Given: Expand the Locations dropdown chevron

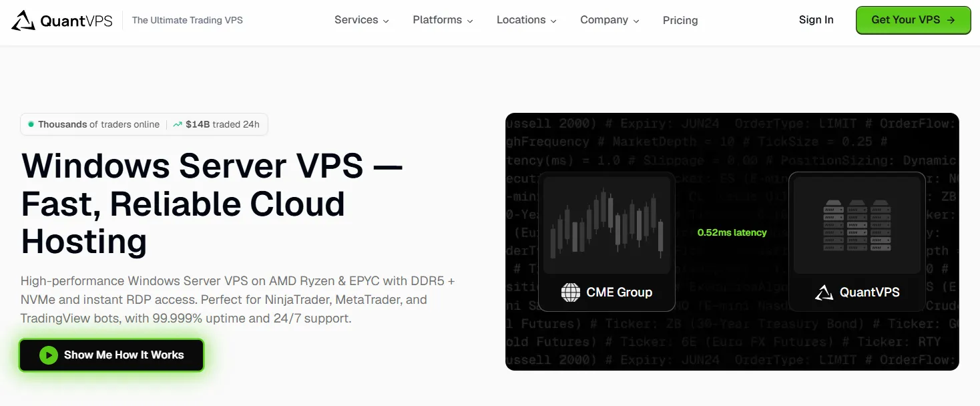Looking at the screenshot, I should 553,21.
